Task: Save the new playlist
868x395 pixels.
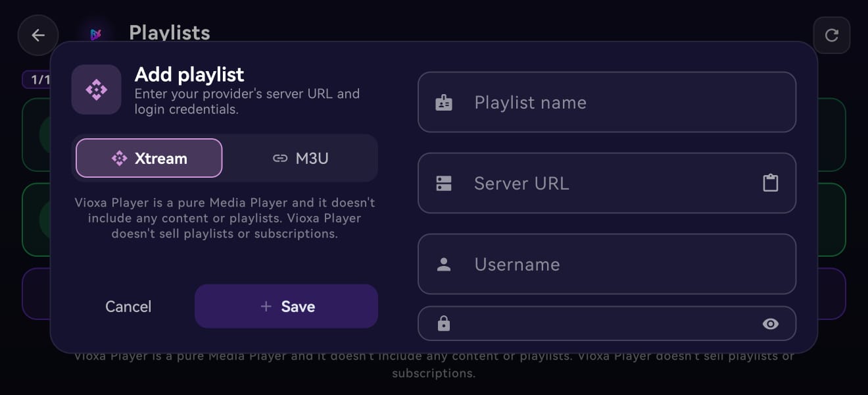Action: tap(286, 306)
